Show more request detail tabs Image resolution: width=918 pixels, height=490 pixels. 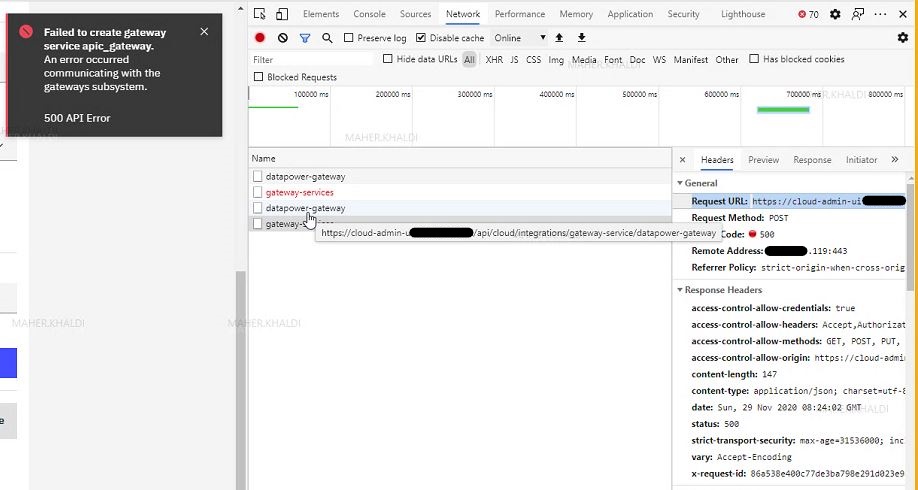(x=895, y=159)
